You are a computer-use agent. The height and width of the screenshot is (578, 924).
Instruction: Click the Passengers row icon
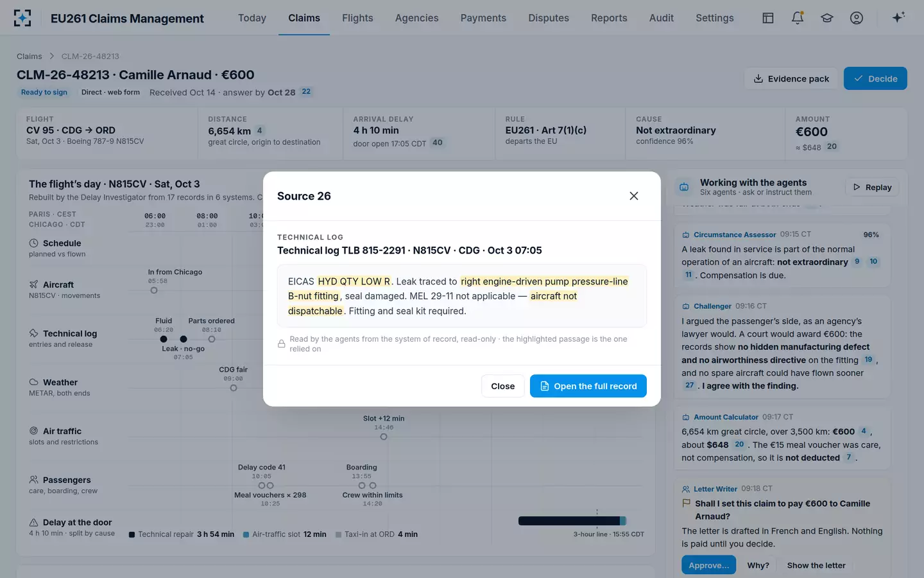(33, 480)
